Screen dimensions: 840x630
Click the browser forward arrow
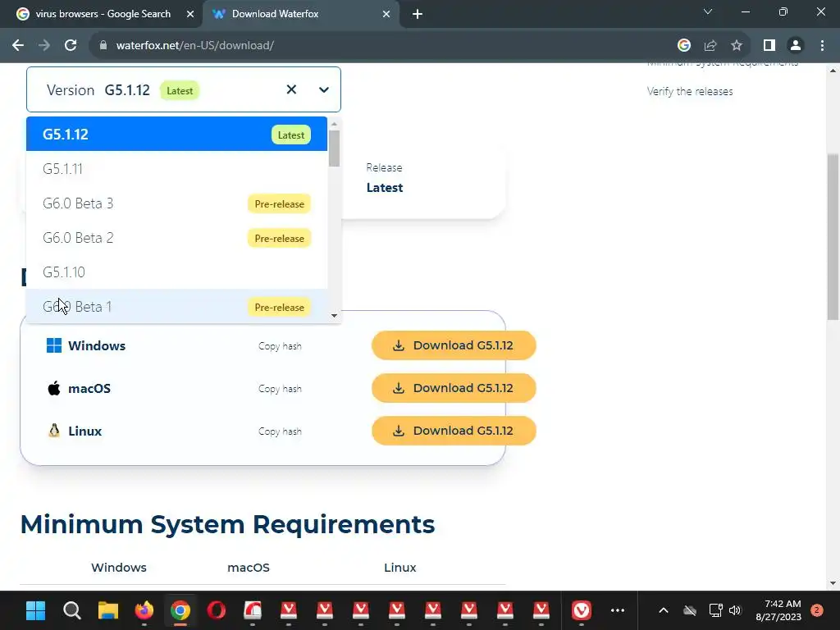point(44,46)
